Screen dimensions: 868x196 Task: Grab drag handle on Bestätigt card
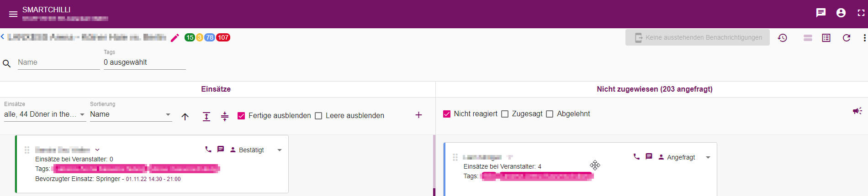pyautogui.click(x=27, y=150)
